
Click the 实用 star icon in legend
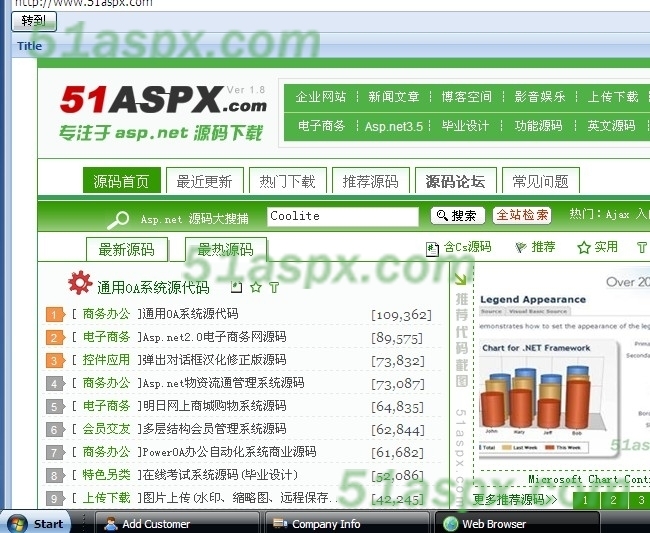point(584,247)
